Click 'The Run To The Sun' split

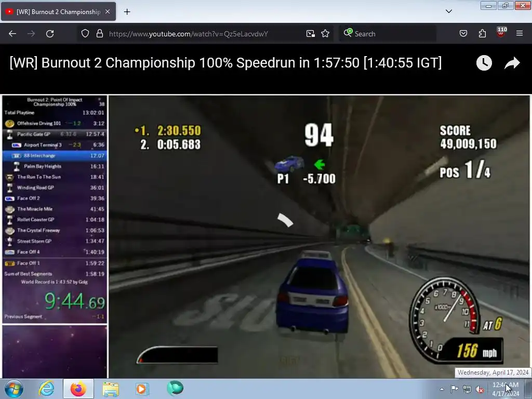tap(55, 177)
